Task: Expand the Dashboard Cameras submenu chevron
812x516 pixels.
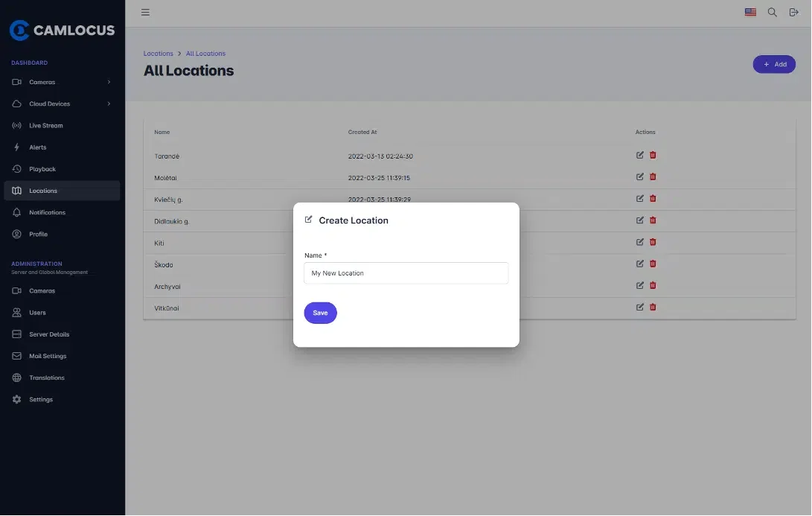Action: coord(109,82)
